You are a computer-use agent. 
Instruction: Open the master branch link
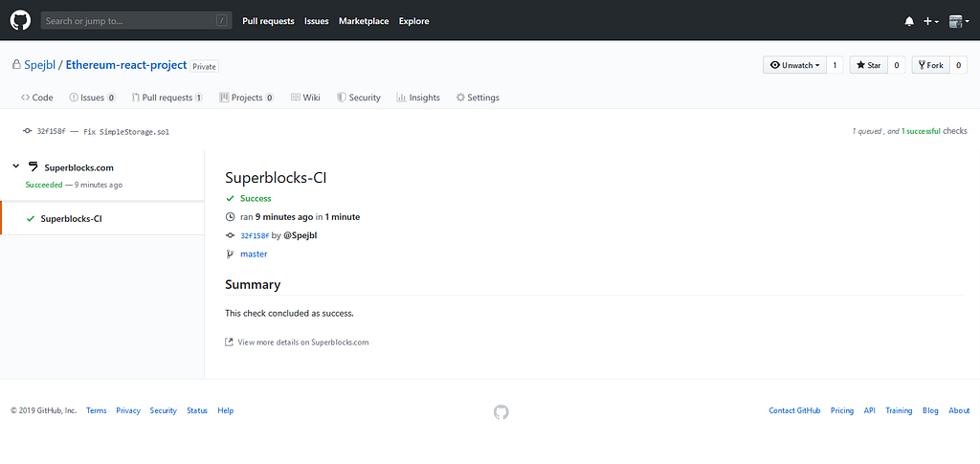[254, 254]
